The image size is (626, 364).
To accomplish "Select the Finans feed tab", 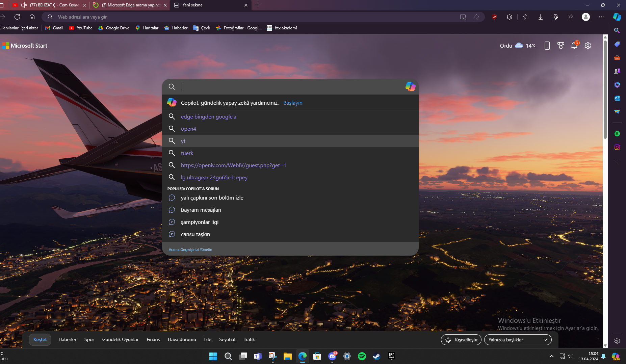I will click(x=153, y=339).
